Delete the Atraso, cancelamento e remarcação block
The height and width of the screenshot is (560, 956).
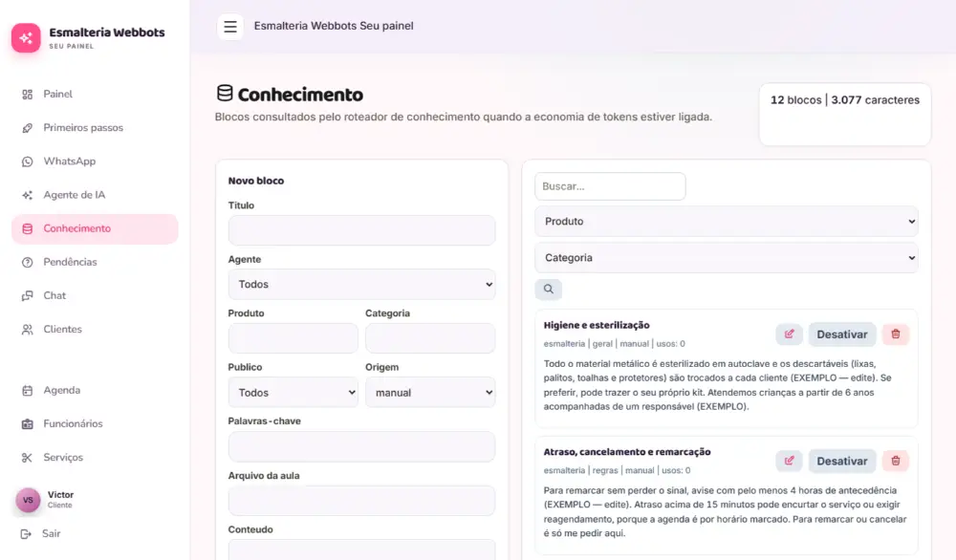click(896, 461)
